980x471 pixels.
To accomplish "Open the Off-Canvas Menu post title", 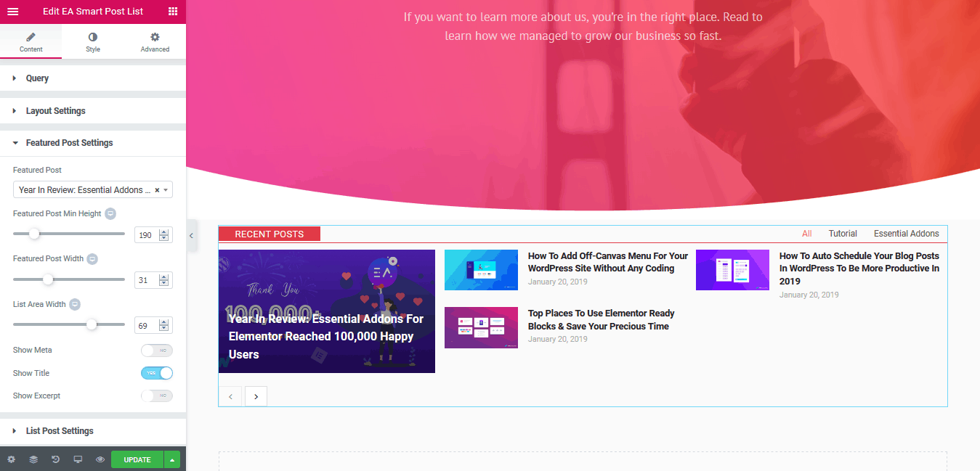I will [x=608, y=262].
